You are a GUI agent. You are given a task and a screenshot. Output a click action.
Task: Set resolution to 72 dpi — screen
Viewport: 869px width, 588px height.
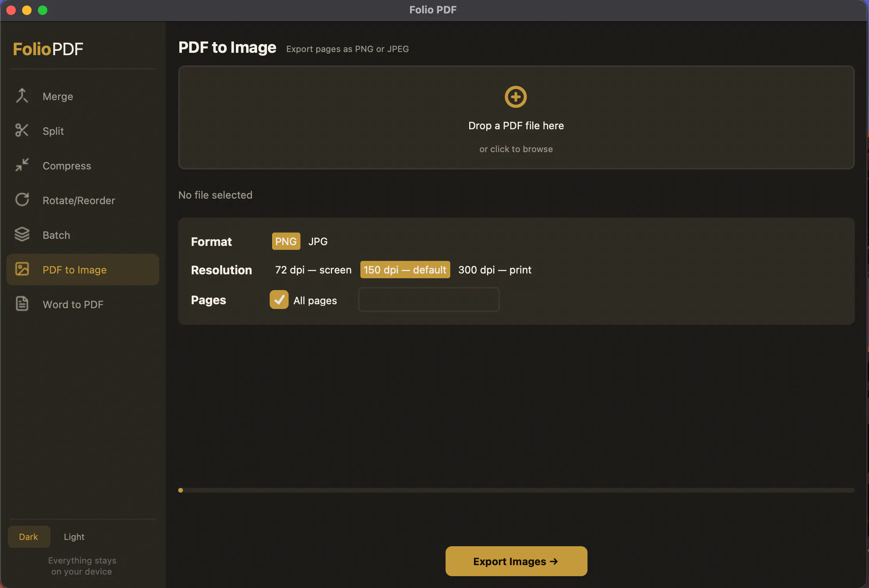pyautogui.click(x=313, y=270)
